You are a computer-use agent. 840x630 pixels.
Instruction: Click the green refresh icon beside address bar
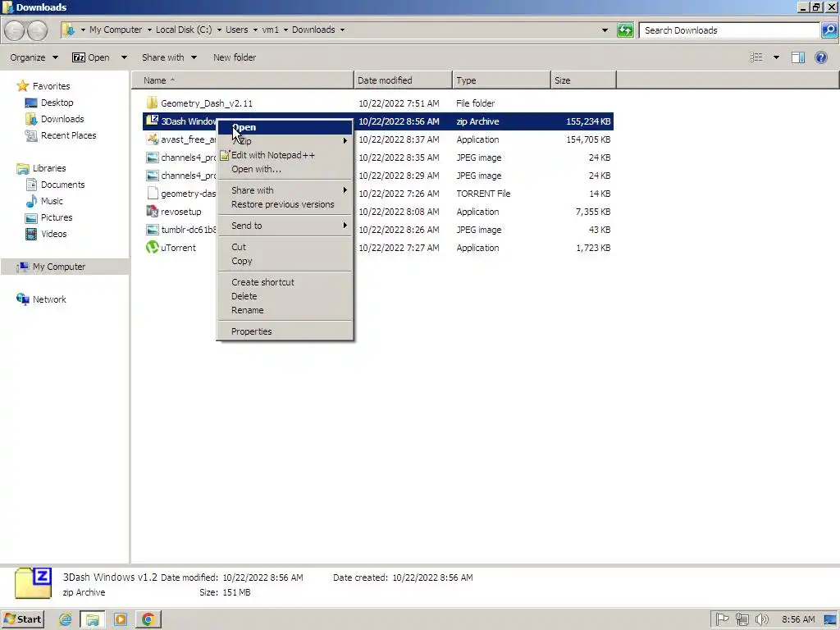click(x=624, y=30)
